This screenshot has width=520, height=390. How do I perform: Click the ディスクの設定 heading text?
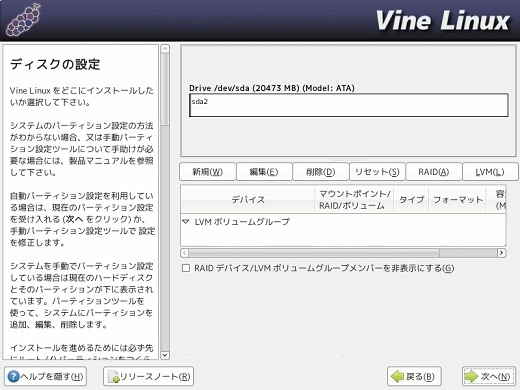point(55,64)
